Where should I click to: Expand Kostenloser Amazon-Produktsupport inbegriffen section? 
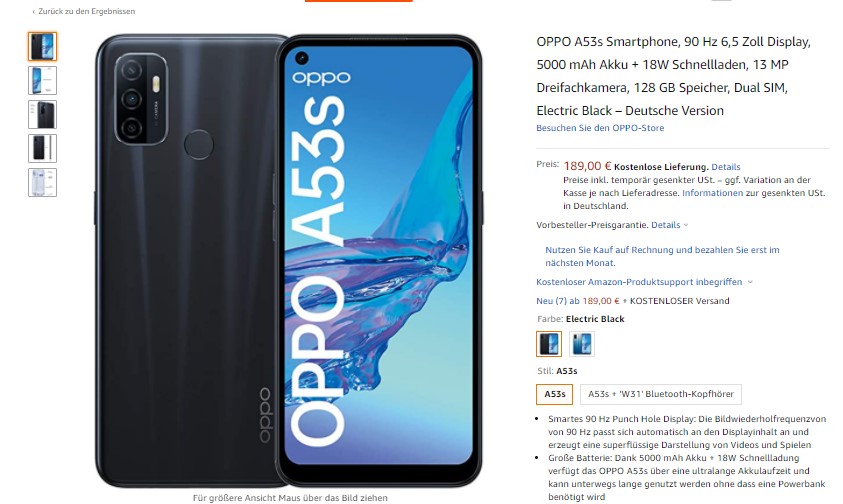644,282
